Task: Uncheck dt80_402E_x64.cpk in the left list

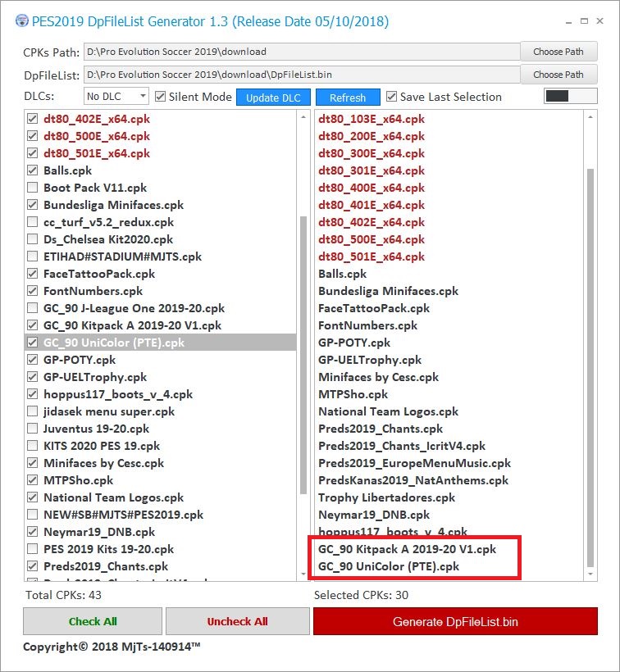Action: point(32,118)
